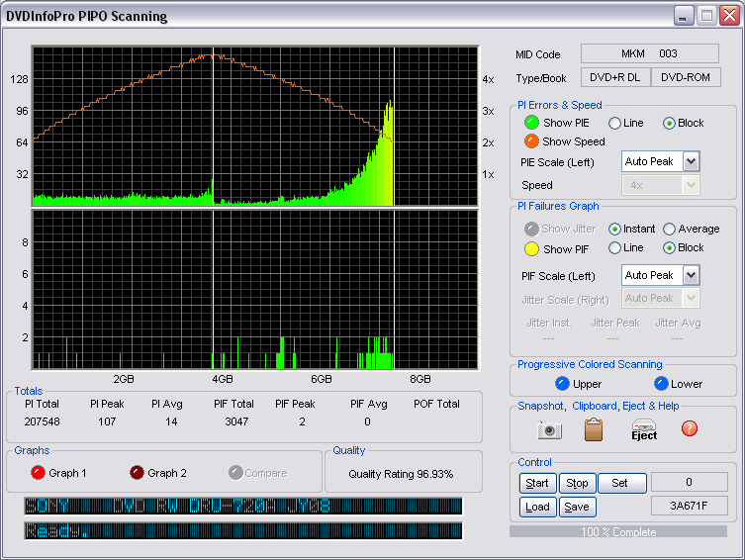This screenshot has height=560, width=745.
Task: Open the PIF Scale (Left) dropdown
Action: (691, 275)
